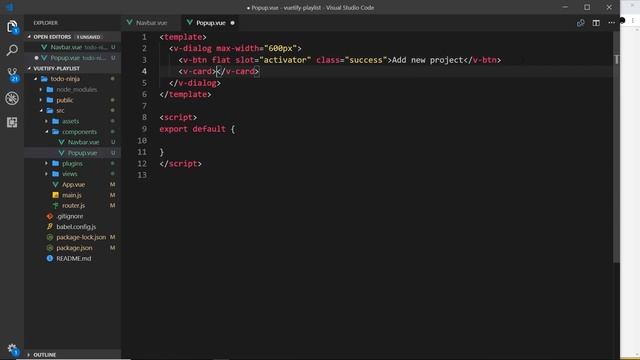Click the closing v-dialog tag on line 5
The image size is (640, 360).
(x=195, y=83)
